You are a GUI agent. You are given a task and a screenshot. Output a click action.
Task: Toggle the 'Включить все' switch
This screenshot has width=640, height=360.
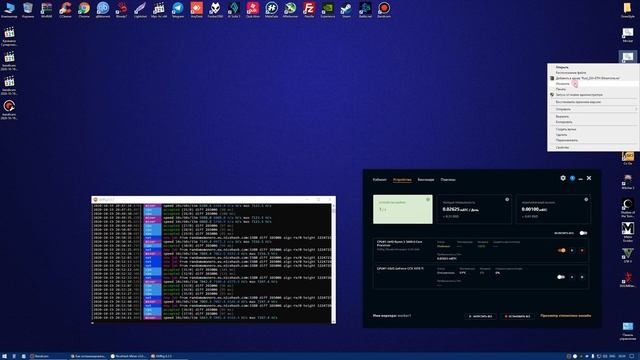[583, 233]
